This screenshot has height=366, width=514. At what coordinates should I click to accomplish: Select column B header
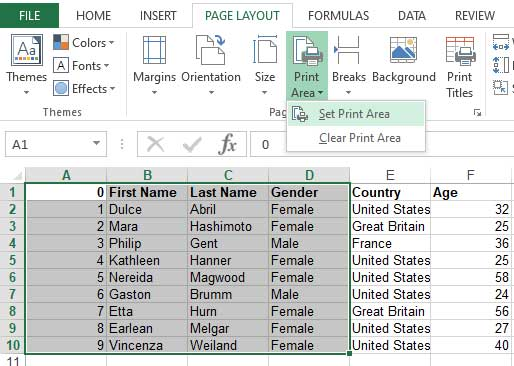pos(147,175)
